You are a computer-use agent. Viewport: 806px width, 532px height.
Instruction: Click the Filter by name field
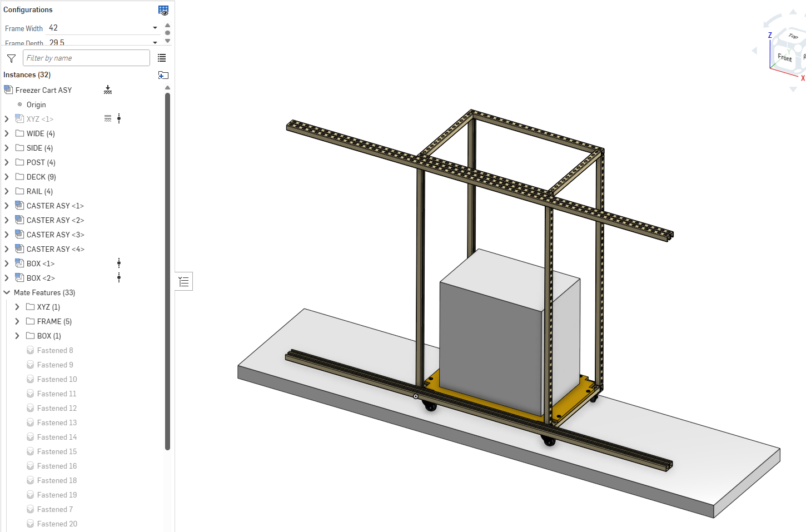click(86, 58)
